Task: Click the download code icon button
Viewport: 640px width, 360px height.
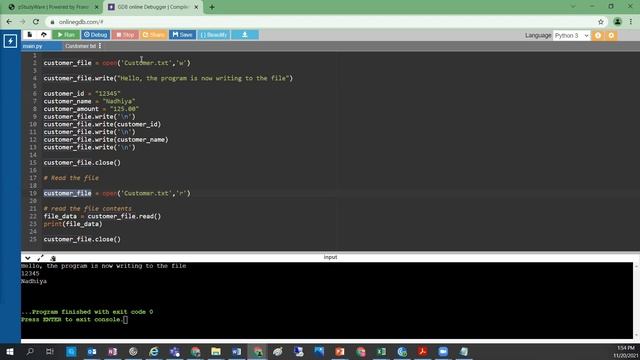Action: pyautogui.click(x=244, y=35)
